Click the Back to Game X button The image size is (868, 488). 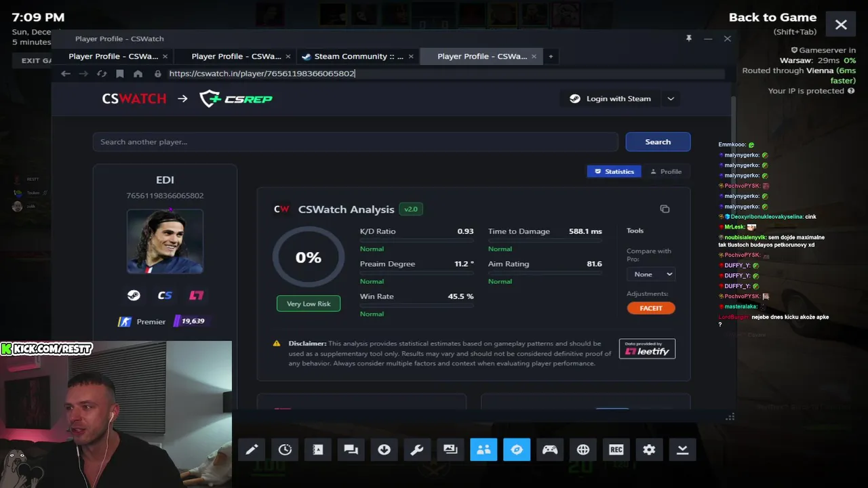tap(841, 25)
